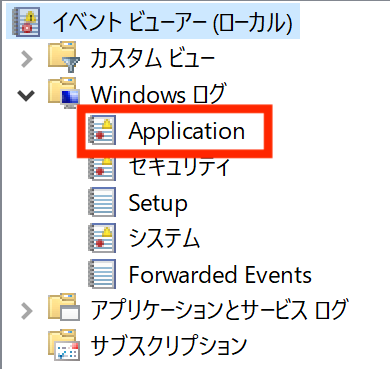Click the Setup log icon

coord(102,202)
